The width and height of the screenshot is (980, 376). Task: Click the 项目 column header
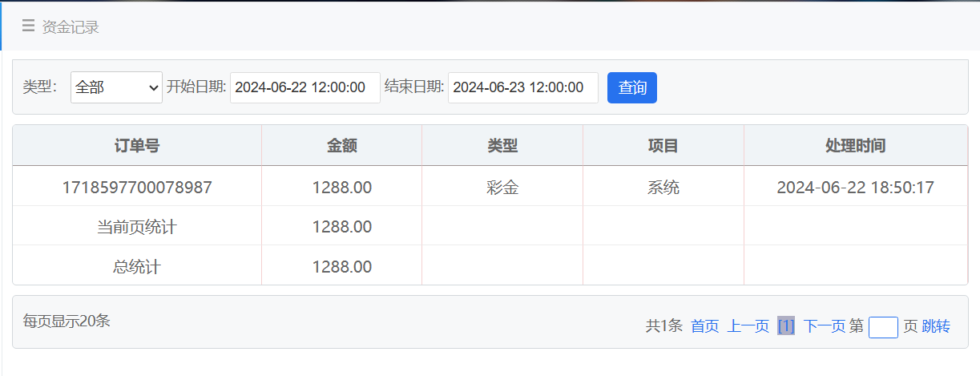click(663, 146)
